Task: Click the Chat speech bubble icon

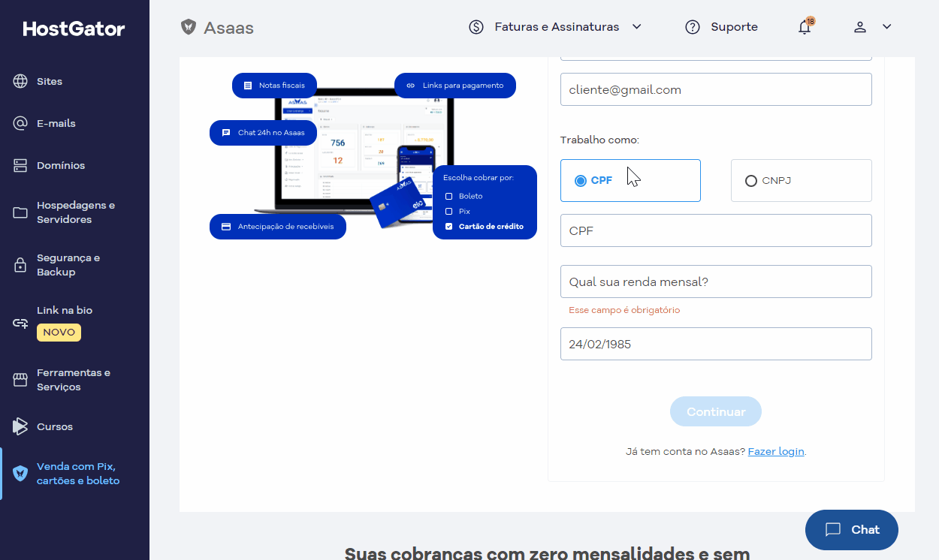Action: 833,529
